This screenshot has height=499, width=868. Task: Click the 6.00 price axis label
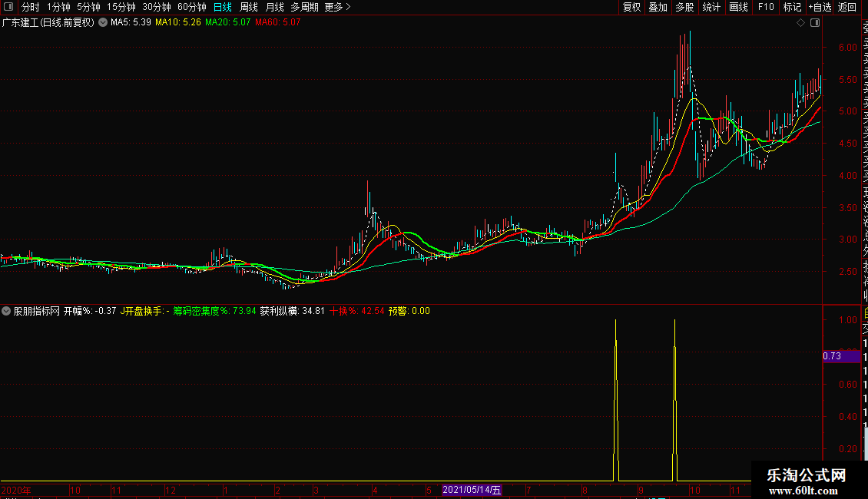pos(847,48)
